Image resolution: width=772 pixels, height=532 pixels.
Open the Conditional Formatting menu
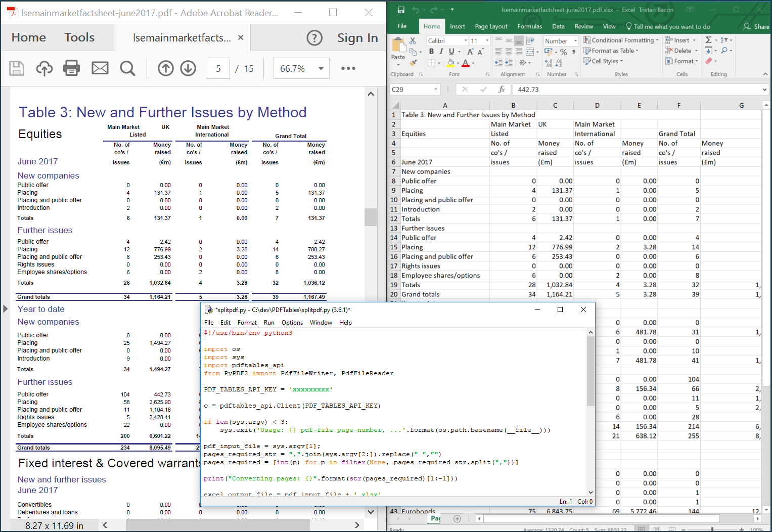[x=621, y=40]
